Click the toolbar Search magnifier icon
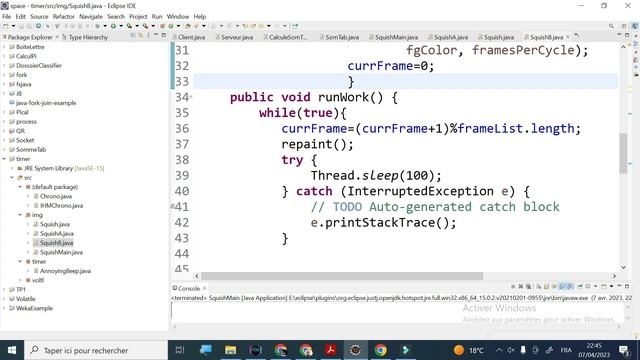This screenshot has height=360, width=640. (x=611, y=26)
